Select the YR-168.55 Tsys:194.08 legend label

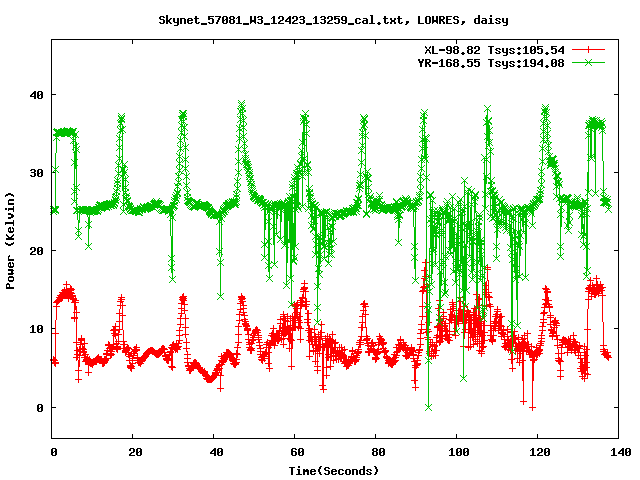[x=491, y=63]
